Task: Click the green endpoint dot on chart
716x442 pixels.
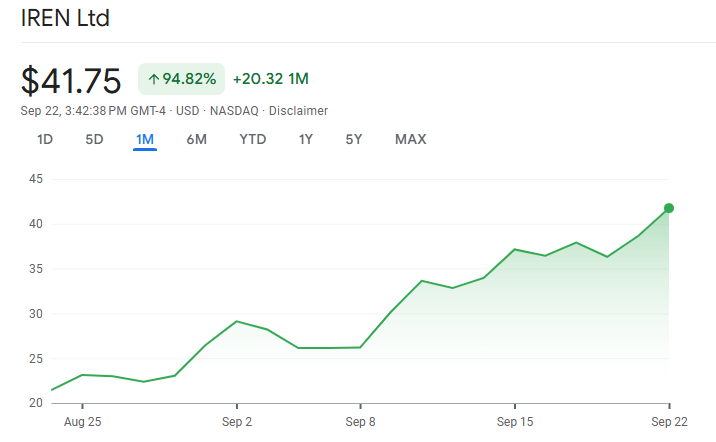Action: (668, 208)
